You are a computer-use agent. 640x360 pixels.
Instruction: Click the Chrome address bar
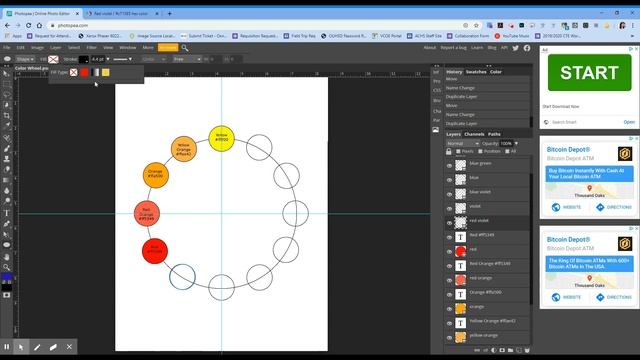click(x=257, y=25)
